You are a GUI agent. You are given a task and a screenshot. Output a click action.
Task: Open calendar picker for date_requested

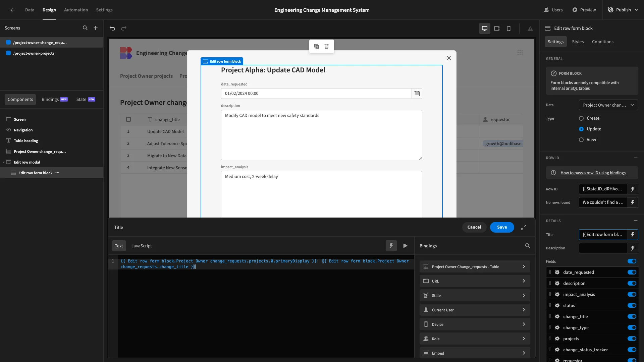[x=417, y=94]
